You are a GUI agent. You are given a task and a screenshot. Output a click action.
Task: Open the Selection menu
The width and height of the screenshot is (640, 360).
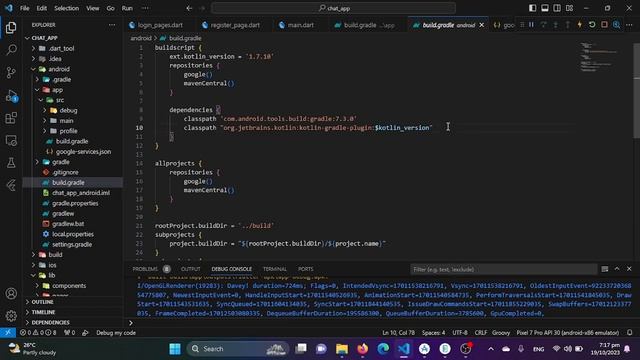click(67, 8)
